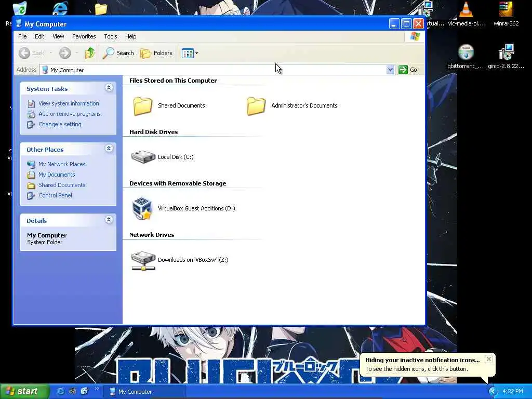The height and width of the screenshot is (399, 532).
Task: Select VirtualBox Guest Additions (D:) icon
Action: 142,208
